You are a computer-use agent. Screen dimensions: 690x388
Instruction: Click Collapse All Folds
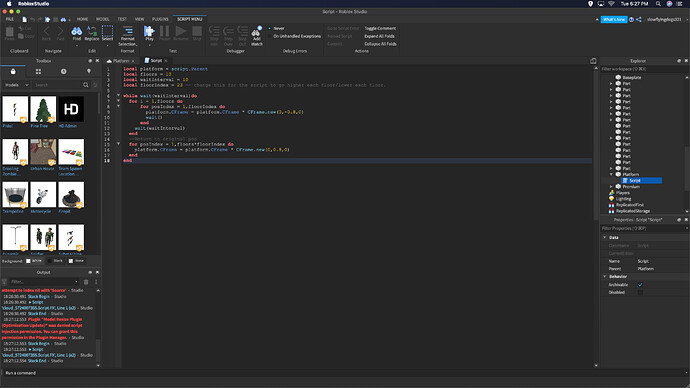point(380,44)
